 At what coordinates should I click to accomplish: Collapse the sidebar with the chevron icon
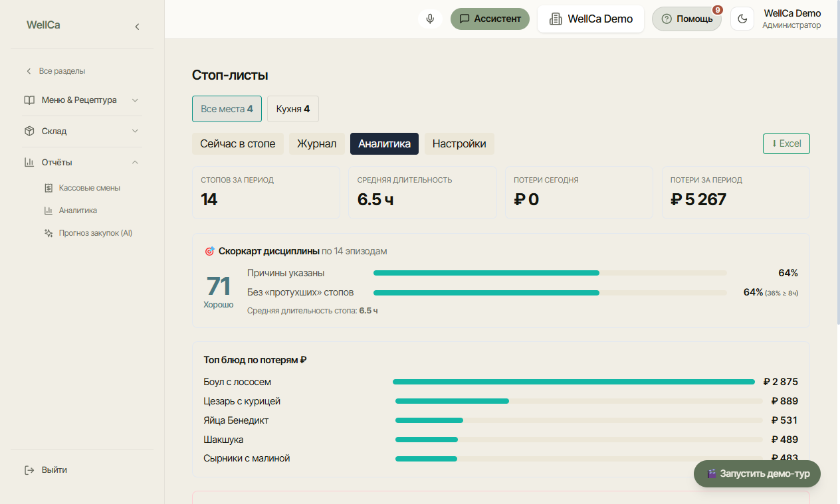pyautogui.click(x=137, y=27)
